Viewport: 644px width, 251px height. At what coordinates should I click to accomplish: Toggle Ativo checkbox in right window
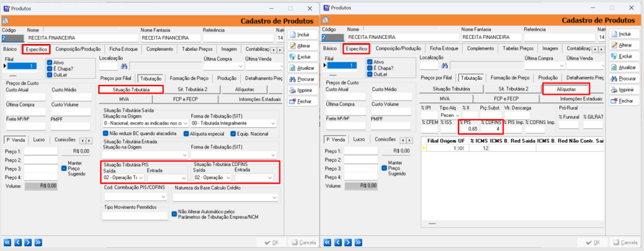coord(370,62)
